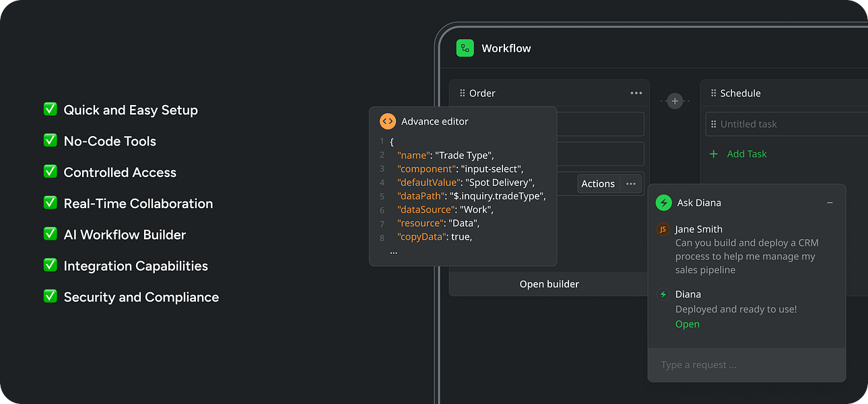Image resolution: width=868 pixels, height=404 pixels.
Task: Click Diana's lightning bolt avatar icon
Action: point(663,294)
